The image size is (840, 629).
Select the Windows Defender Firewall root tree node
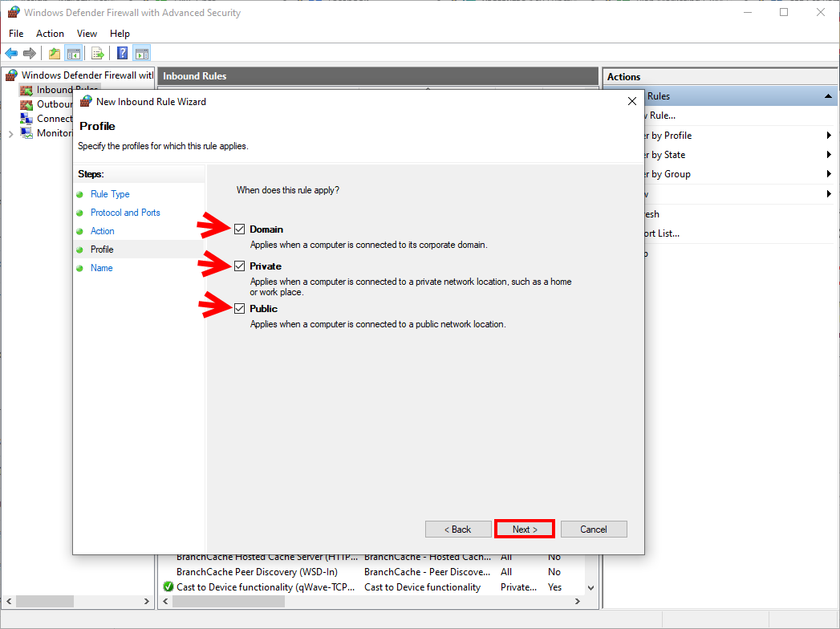click(x=87, y=75)
